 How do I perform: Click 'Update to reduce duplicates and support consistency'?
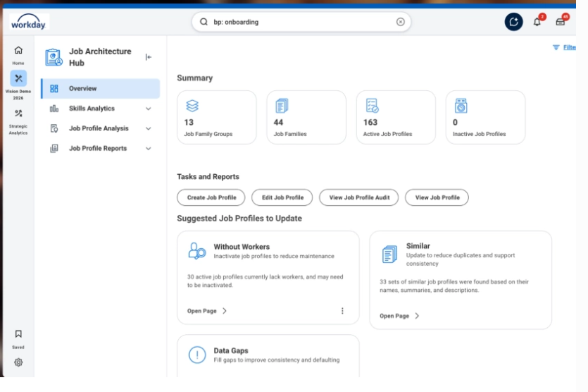461,259
